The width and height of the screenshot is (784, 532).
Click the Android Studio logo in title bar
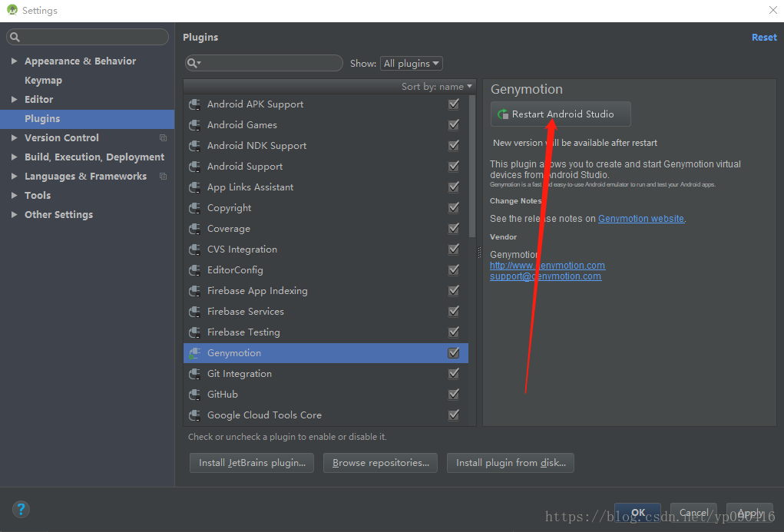pos(12,10)
